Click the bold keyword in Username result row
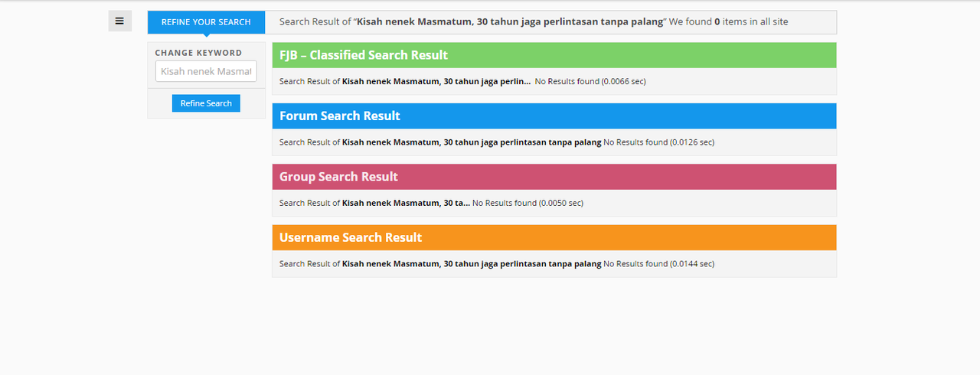Image resolution: width=980 pixels, height=375 pixels. tap(472, 264)
